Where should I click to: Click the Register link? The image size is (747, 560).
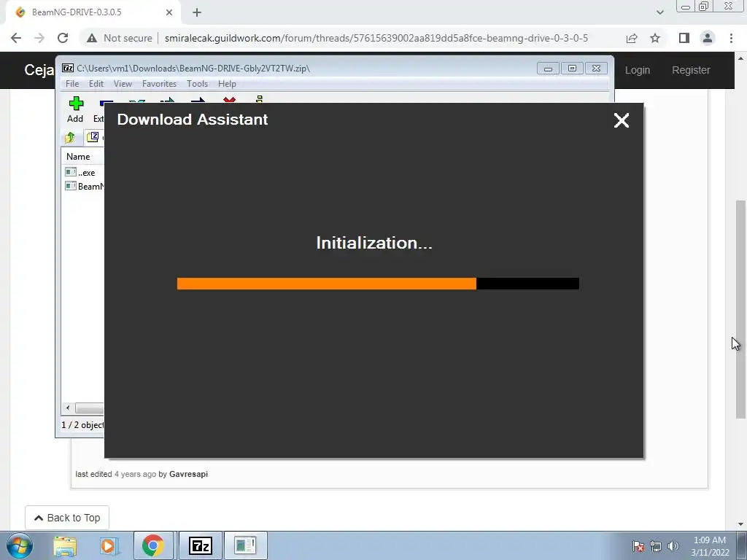coord(691,70)
